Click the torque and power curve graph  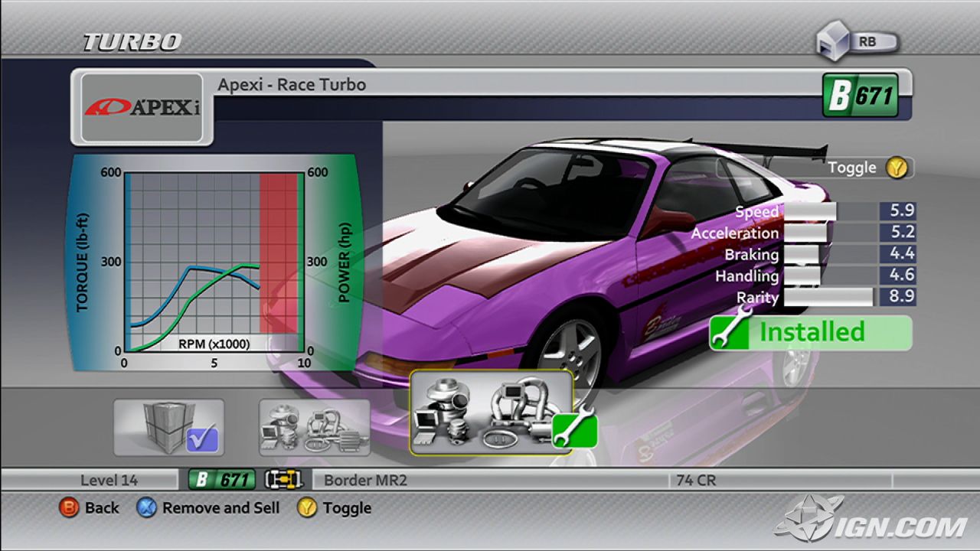[x=214, y=262]
